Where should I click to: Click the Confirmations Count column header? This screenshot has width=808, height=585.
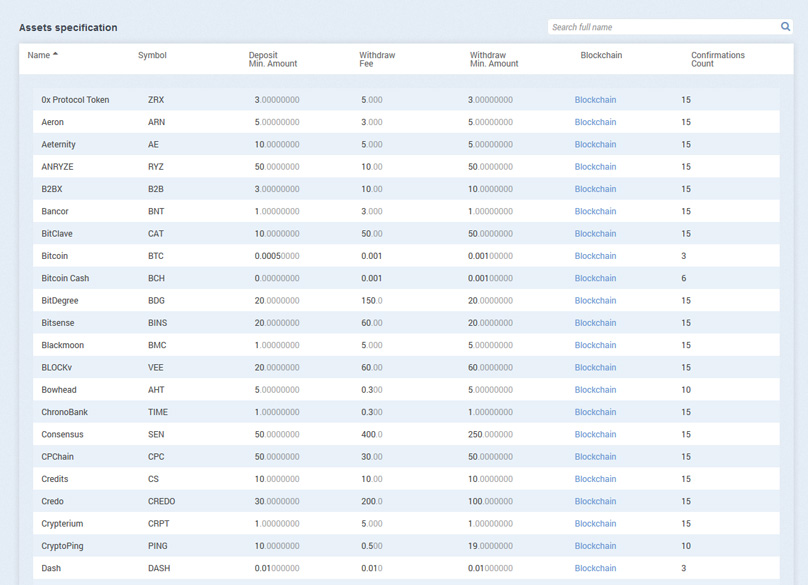(717, 59)
